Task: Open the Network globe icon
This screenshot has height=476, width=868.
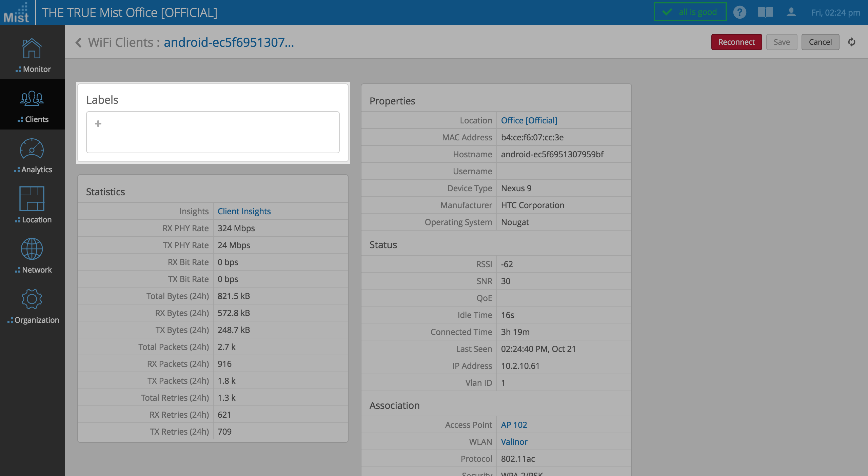Action: pos(32,249)
